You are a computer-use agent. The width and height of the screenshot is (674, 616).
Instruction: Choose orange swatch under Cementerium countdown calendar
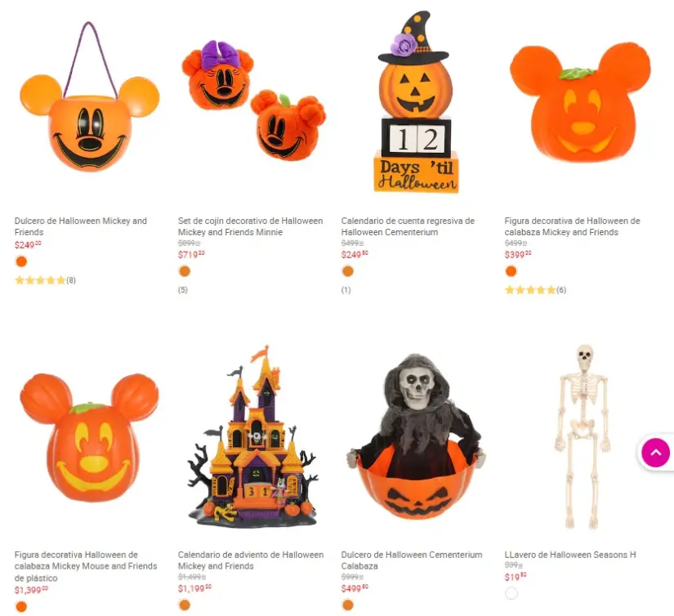(348, 271)
